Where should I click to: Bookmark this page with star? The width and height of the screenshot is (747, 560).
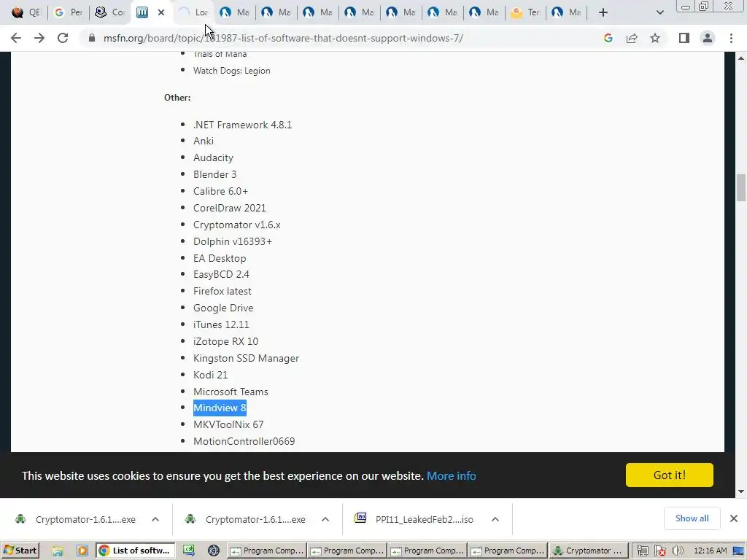click(655, 38)
